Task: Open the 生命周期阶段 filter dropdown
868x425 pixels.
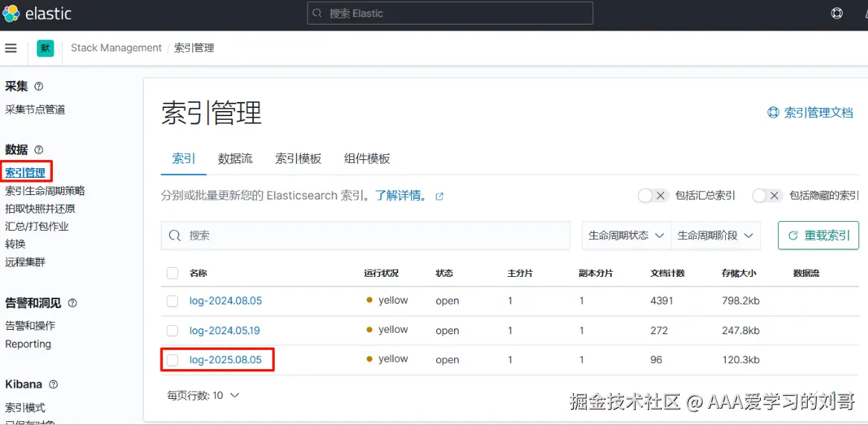Action: (716, 235)
